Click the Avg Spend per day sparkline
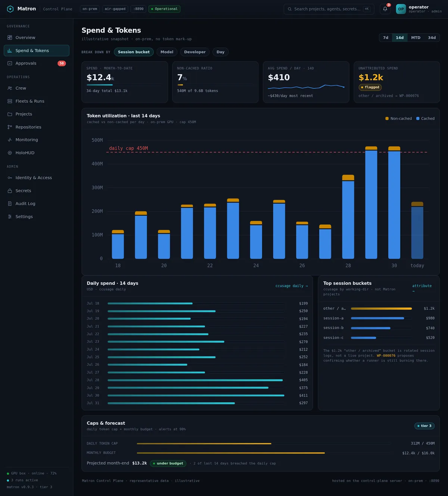The image size is (448, 496). pos(306,87)
